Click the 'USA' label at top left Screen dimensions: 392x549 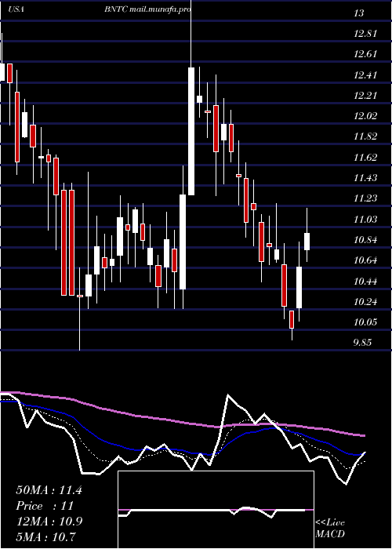16,9
